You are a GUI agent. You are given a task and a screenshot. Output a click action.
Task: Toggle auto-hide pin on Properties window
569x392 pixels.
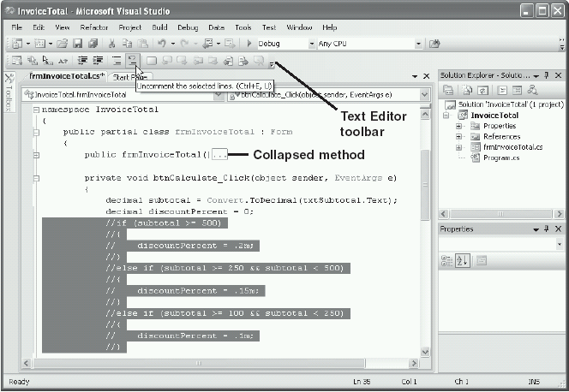click(547, 229)
